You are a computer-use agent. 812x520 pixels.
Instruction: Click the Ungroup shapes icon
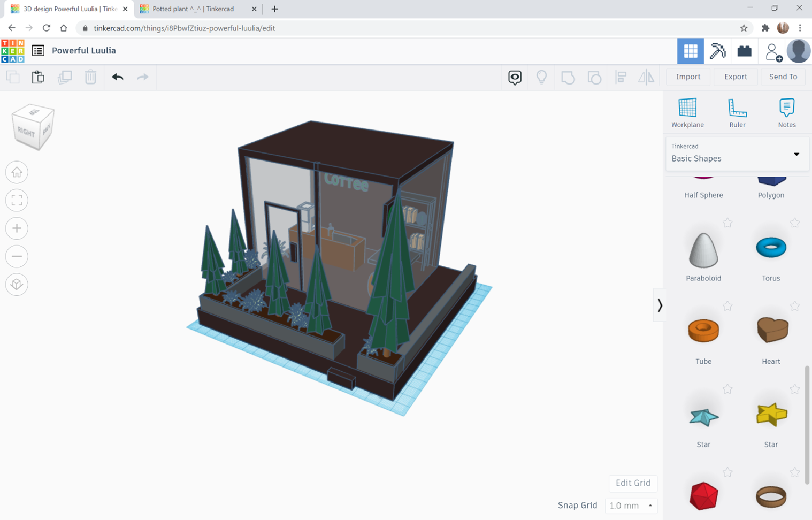point(594,77)
